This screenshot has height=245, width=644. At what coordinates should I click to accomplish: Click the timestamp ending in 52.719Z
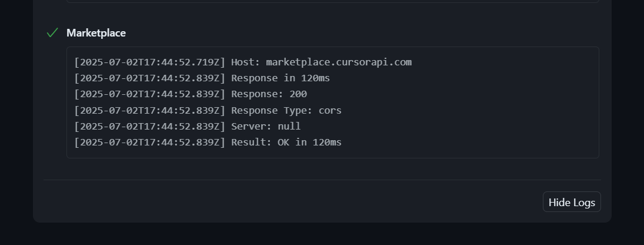tap(150, 62)
